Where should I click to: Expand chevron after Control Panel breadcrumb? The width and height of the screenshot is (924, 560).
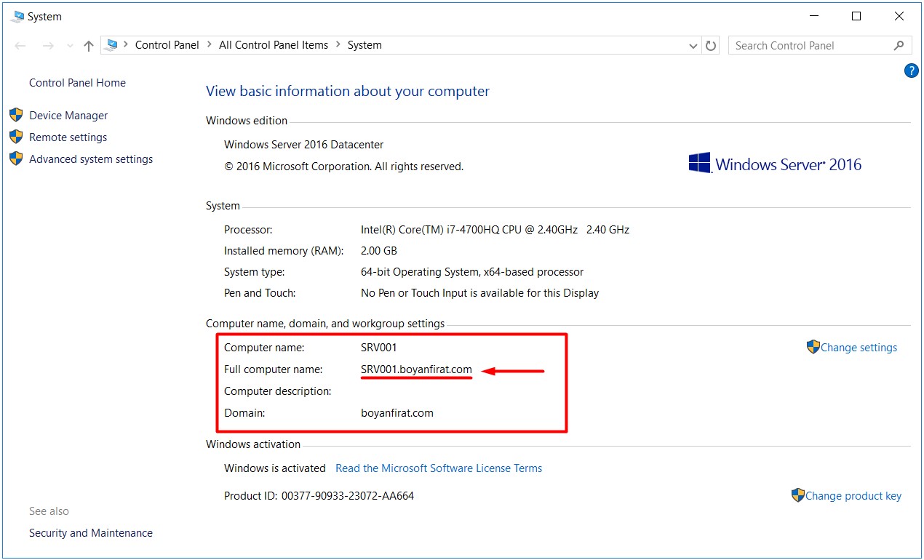[x=209, y=45]
